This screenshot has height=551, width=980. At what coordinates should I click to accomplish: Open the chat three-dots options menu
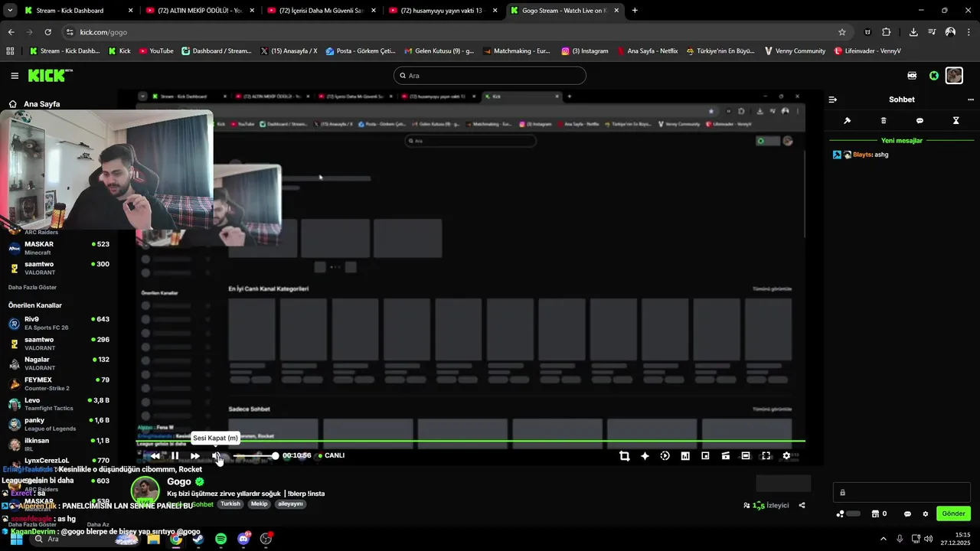(x=971, y=99)
